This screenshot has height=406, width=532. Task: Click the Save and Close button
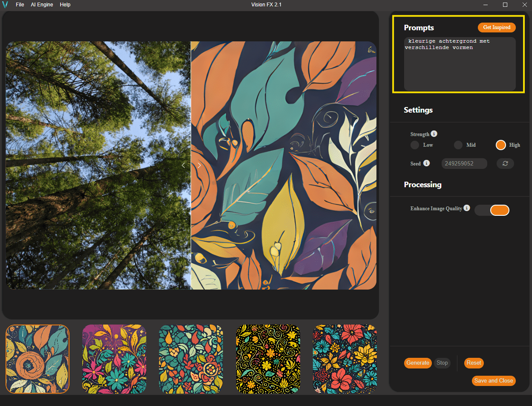point(494,381)
